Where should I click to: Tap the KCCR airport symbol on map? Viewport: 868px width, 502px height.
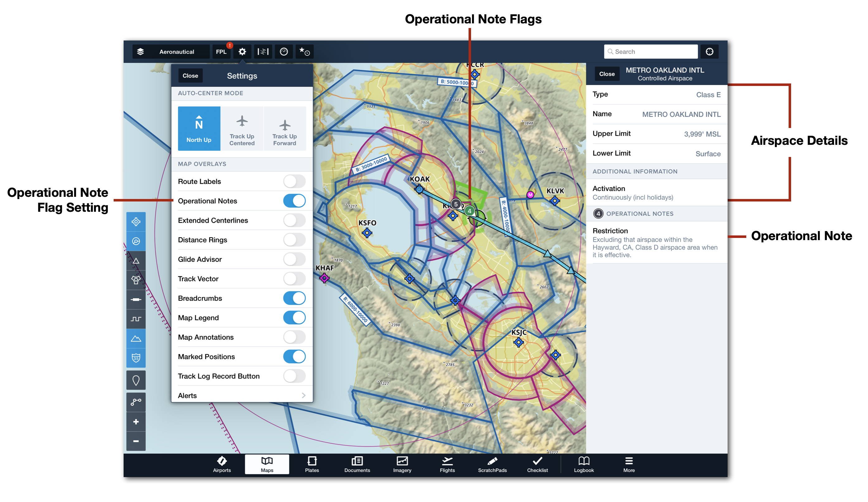click(475, 74)
